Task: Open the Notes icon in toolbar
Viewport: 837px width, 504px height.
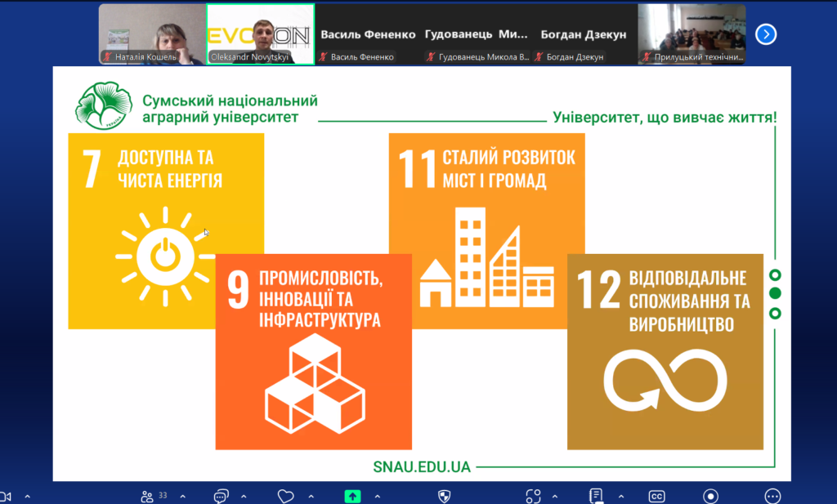Action: coord(596,496)
